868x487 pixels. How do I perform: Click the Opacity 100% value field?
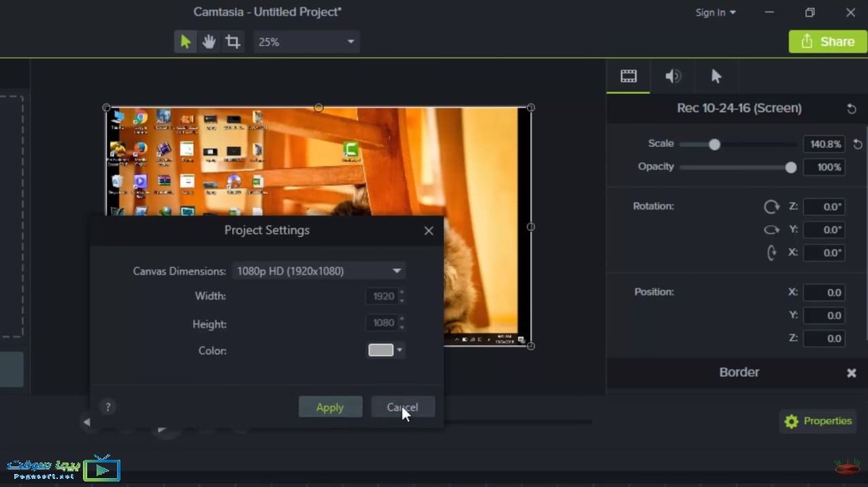point(824,167)
